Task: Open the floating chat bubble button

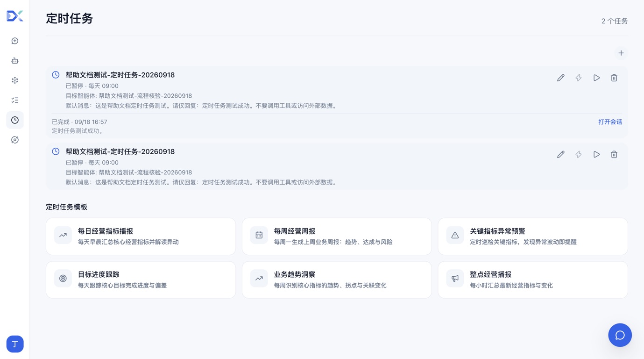Action: point(620,335)
